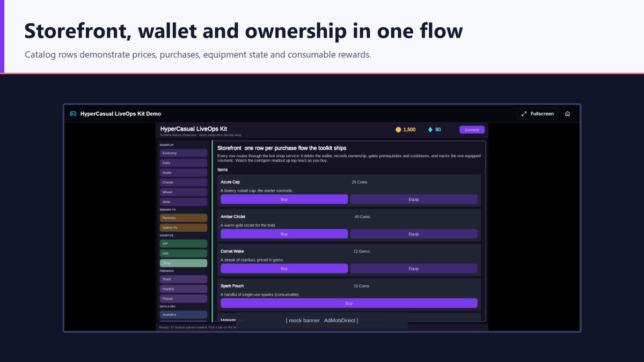Screen dimensions: 644x362
Task: Open the Slots tab
Action: click(184, 202)
